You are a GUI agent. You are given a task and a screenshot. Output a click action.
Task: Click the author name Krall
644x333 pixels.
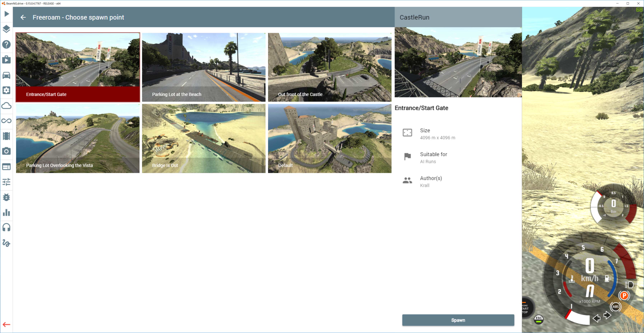(425, 185)
